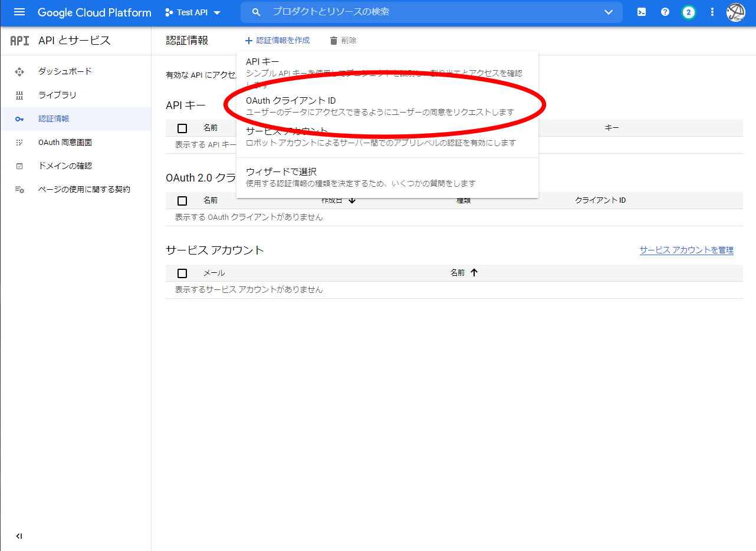
Task: Click the 削除 trash button
Action: (x=343, y=41)
